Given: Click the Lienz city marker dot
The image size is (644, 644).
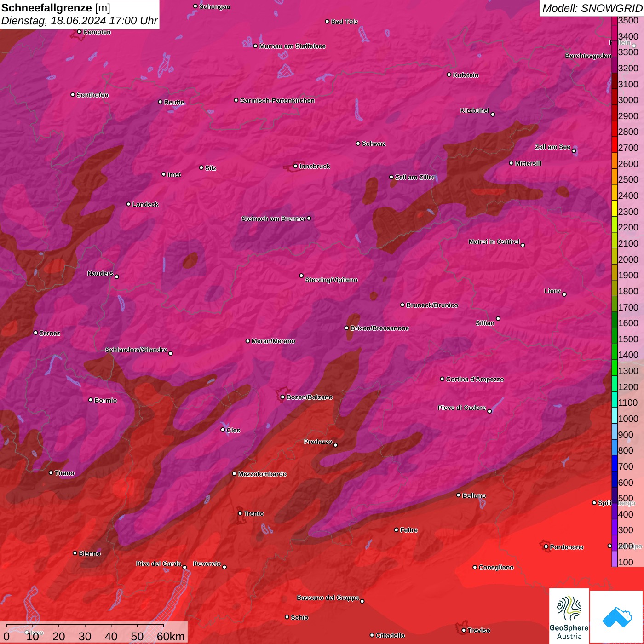Looking at the screenshot, I should [564, 294].
